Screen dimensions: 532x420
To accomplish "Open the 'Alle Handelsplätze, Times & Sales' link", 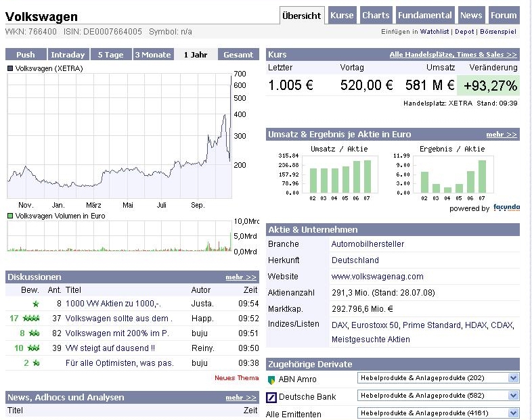I will click(x=453, y=54).
